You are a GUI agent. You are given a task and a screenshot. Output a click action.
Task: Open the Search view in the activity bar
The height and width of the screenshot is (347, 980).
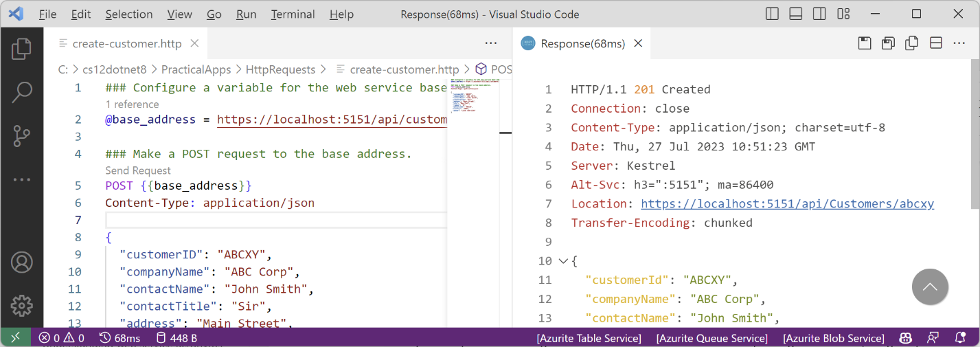[x=22, y=91]
